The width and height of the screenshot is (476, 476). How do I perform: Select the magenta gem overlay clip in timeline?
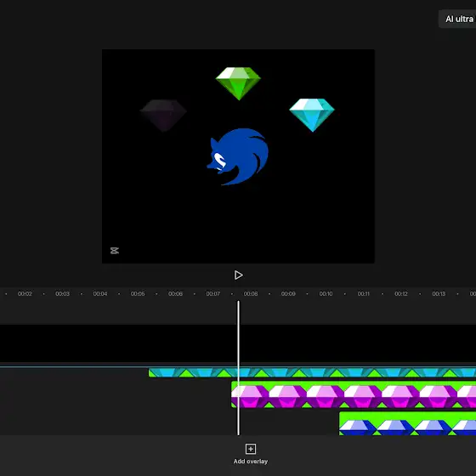tap(354, 394)
